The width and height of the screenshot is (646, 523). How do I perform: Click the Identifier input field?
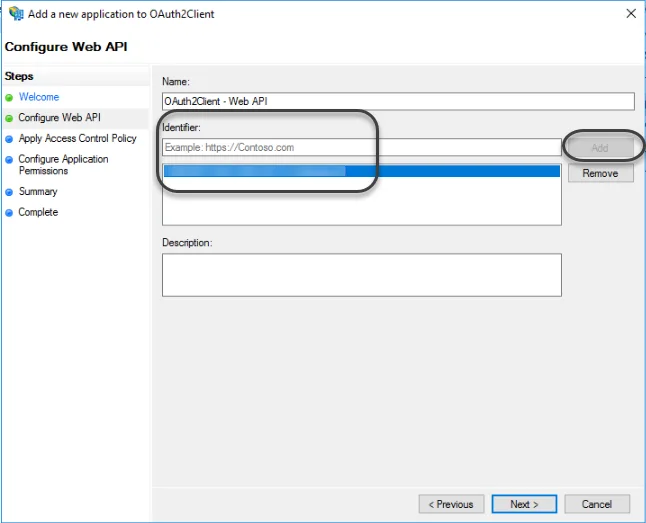pos(362,147)
